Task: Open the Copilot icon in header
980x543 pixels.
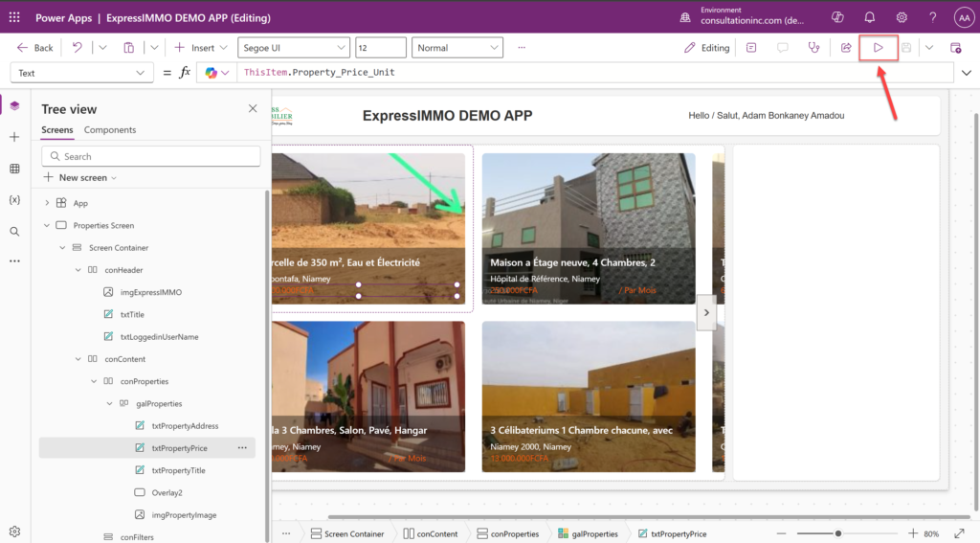Action: [x=837, y=17]
